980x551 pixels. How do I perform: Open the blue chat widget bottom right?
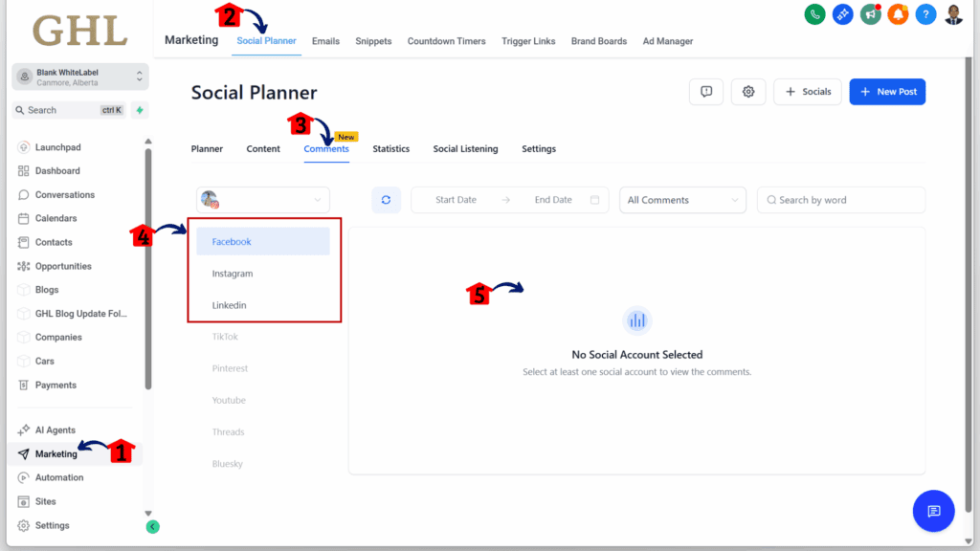tap(933, 511)
